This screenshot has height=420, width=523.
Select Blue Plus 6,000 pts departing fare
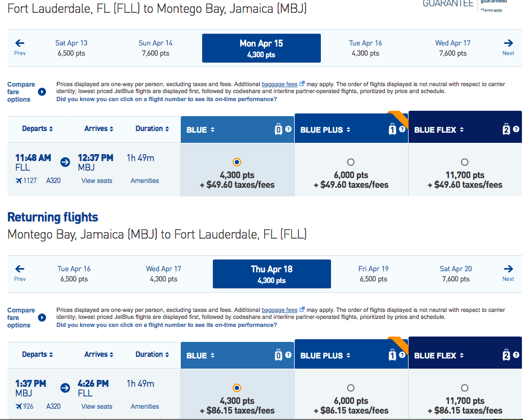(x=351, y=162)
